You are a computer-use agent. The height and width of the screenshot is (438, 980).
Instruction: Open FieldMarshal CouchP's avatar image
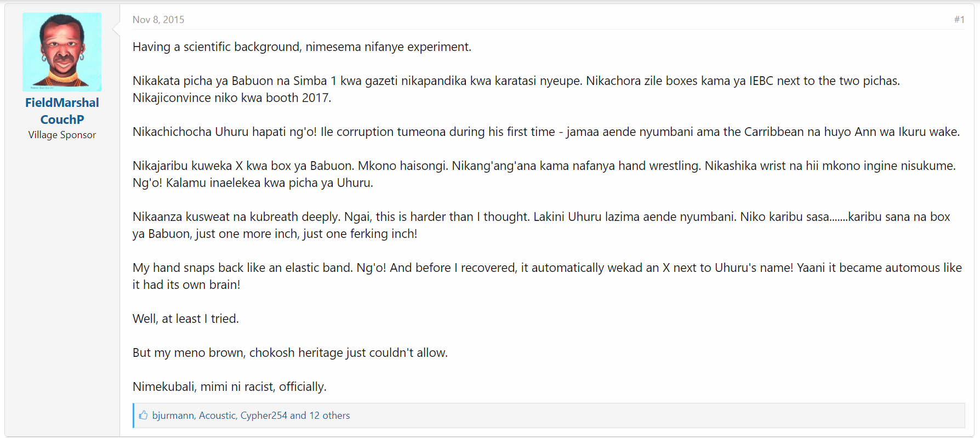coord(62,52)
